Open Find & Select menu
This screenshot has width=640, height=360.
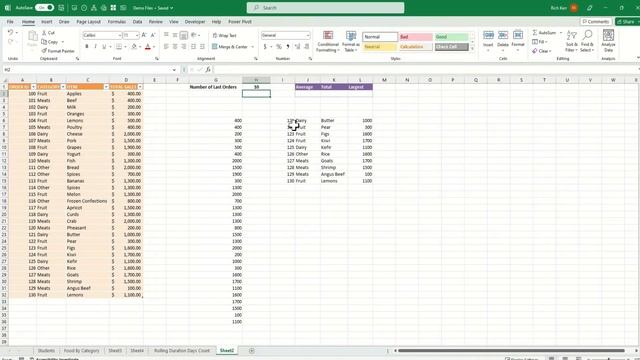click(587, 41)
